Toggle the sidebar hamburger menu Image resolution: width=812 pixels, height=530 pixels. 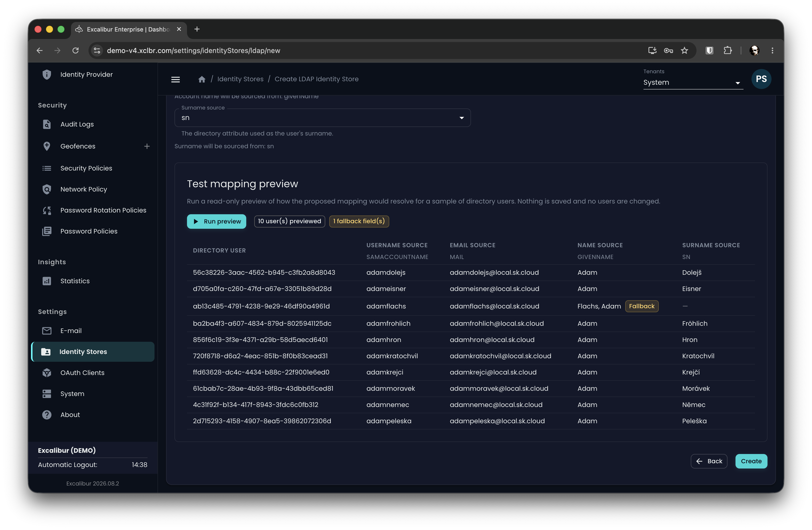pyautogui.click(x=175, y=79)
